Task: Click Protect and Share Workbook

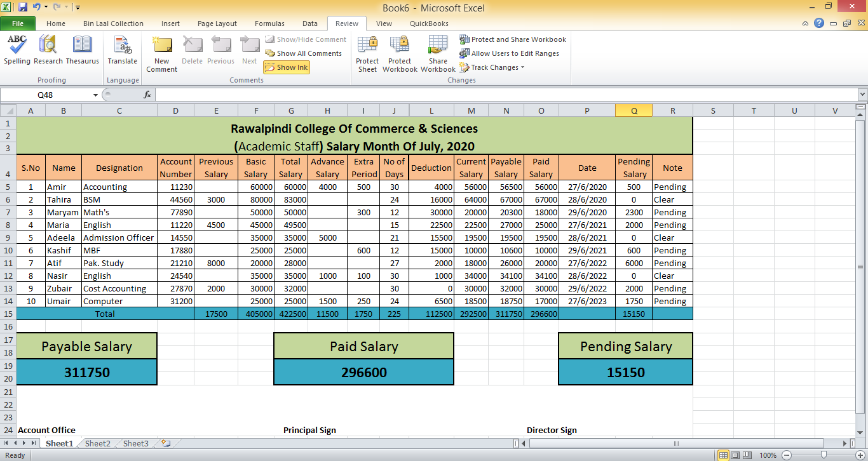Action: (512, 39)
